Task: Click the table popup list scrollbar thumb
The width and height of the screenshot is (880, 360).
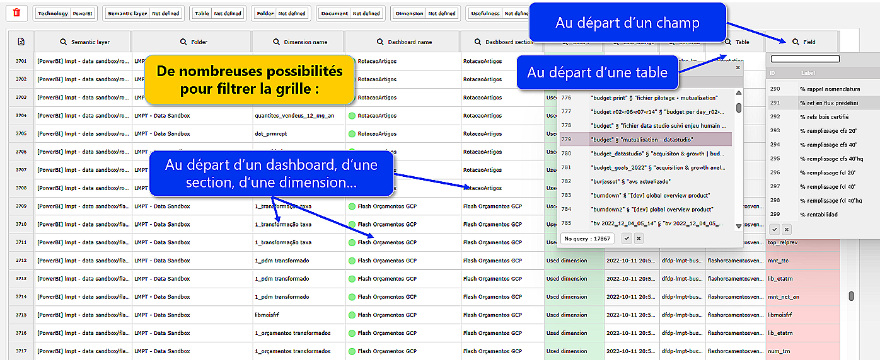Action: coord(739,108)
